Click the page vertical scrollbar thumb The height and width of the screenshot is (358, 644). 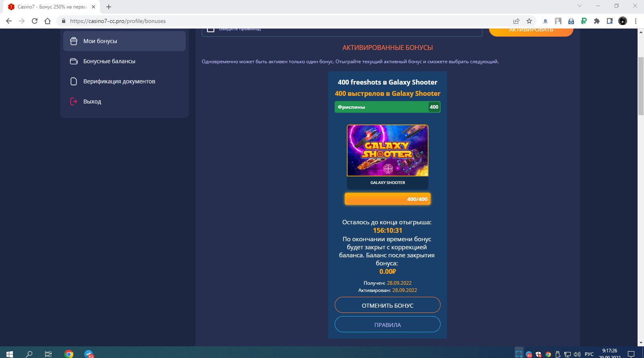(x=641, y=87)
